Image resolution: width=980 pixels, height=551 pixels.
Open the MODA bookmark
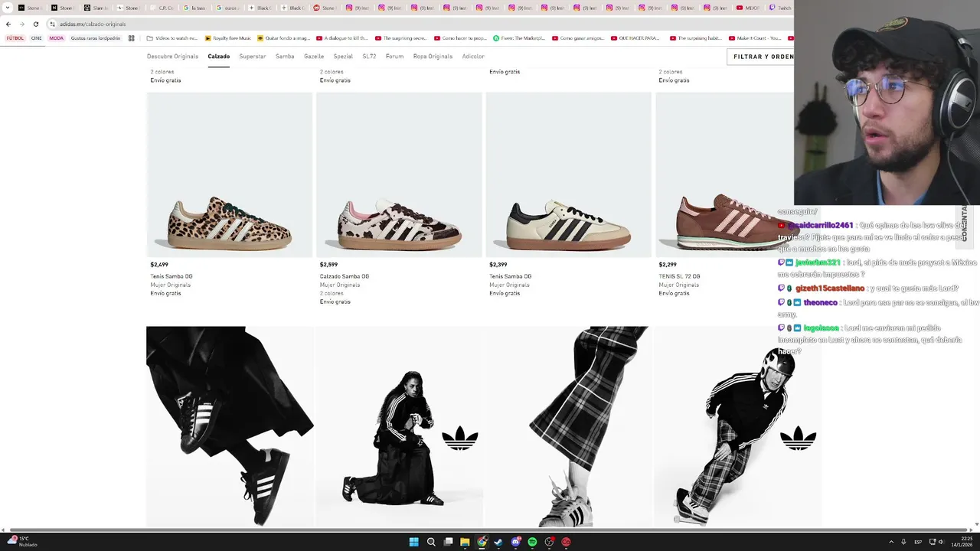coord(57,38)
